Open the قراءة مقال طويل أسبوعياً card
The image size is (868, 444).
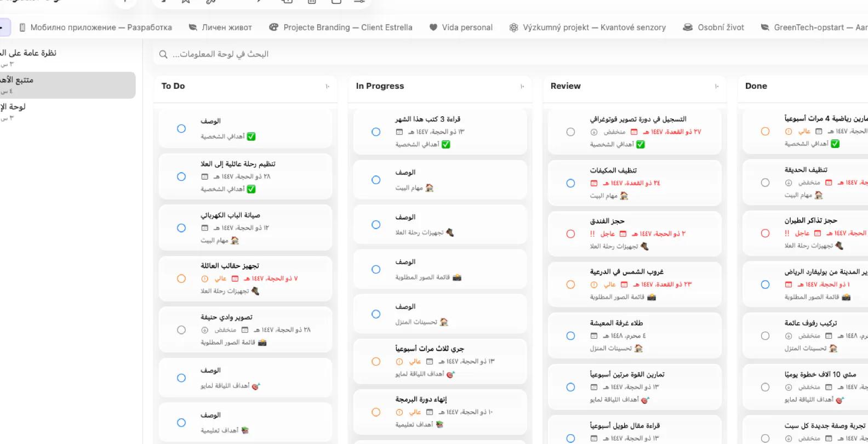635,430
